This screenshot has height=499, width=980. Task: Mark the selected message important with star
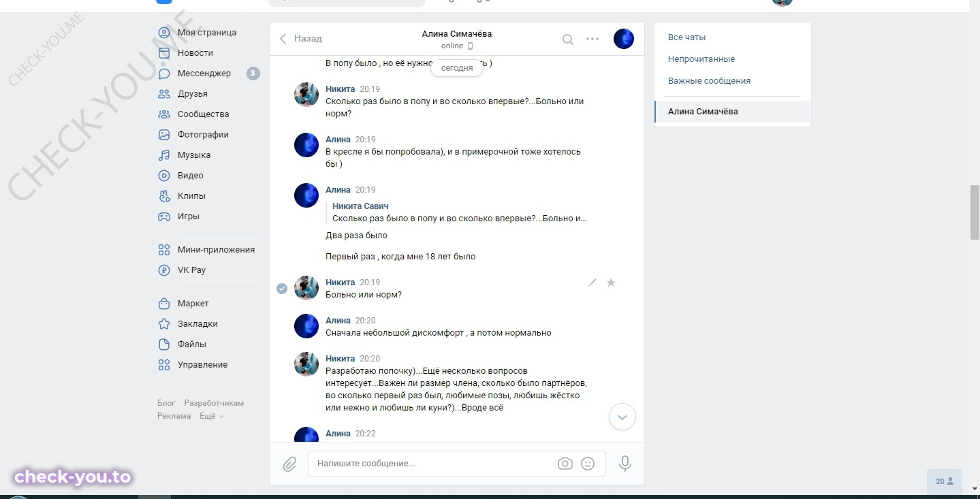611,283
